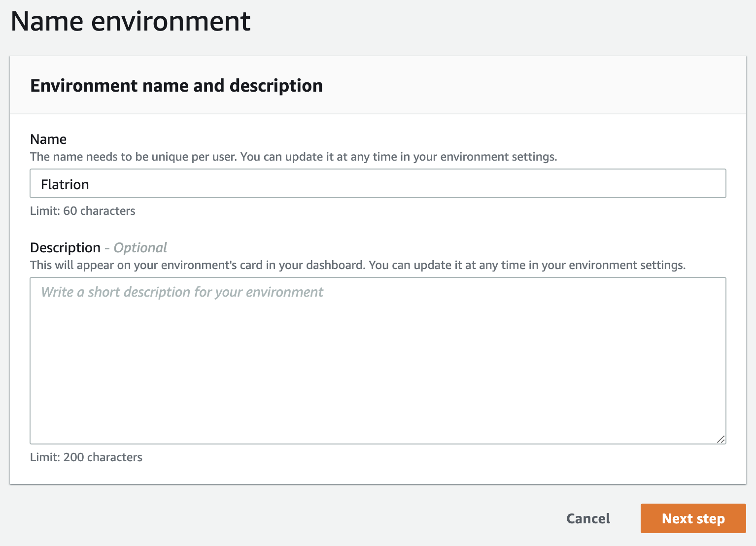Click the Limit 60 characters label
Image resolution: width=756 pixels, height=546 pixels.
(82, 210)
